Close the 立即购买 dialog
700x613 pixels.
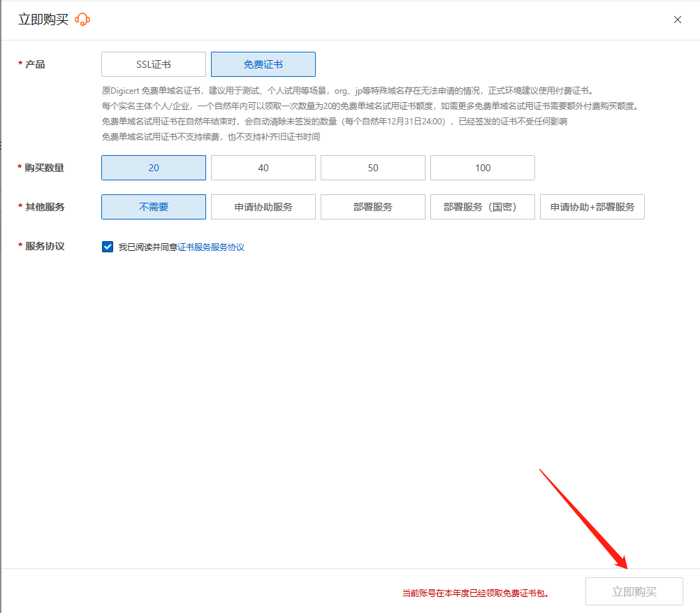click(677, 20)
